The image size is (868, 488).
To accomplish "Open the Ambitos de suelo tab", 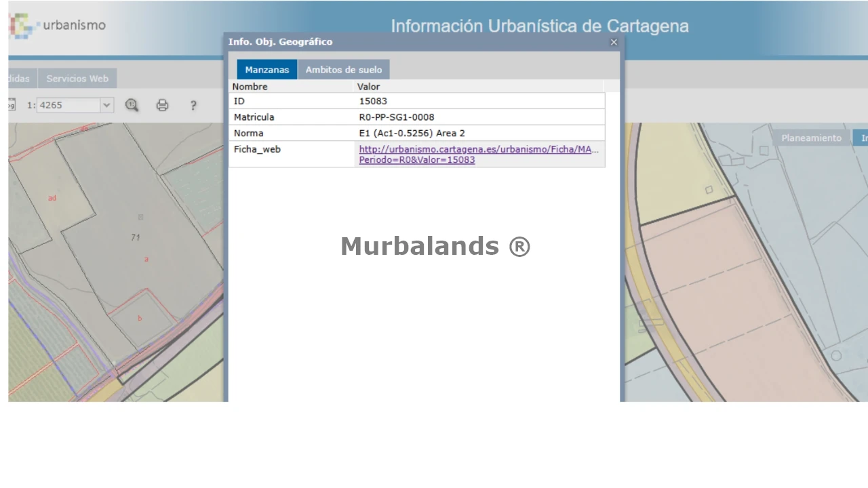I will (343, 70).
